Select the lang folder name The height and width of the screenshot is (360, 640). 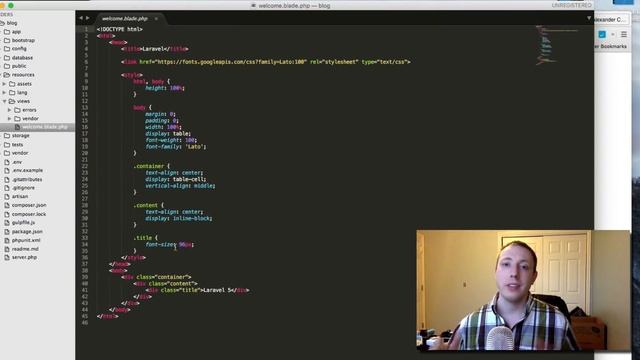pyautogui.click(x=22, y=93)
